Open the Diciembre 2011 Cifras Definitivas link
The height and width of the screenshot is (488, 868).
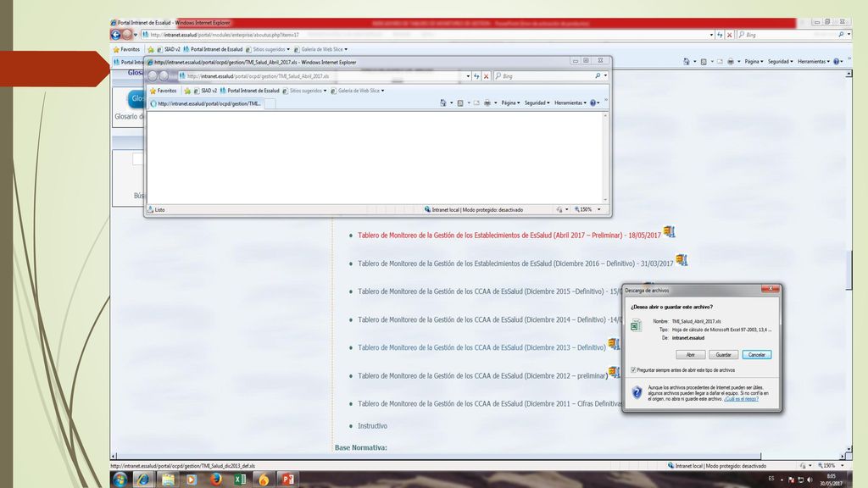coord(489,404)
